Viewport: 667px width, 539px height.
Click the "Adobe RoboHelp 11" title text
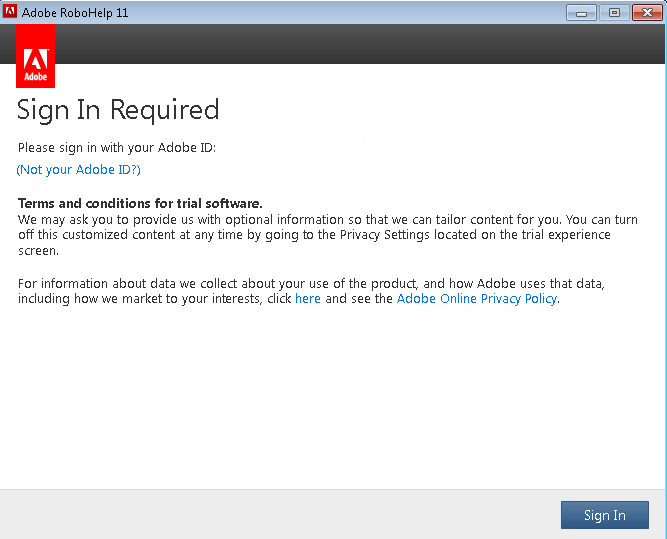click(75, 13)
